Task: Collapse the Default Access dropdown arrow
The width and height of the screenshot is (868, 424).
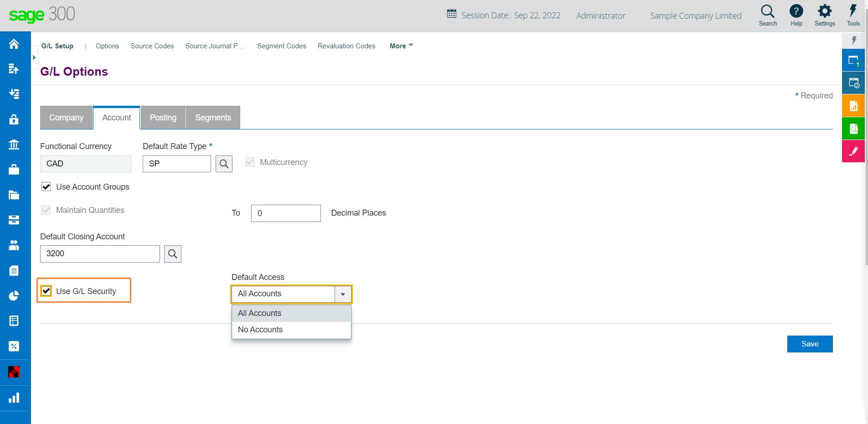Action: tap(343, 294)
